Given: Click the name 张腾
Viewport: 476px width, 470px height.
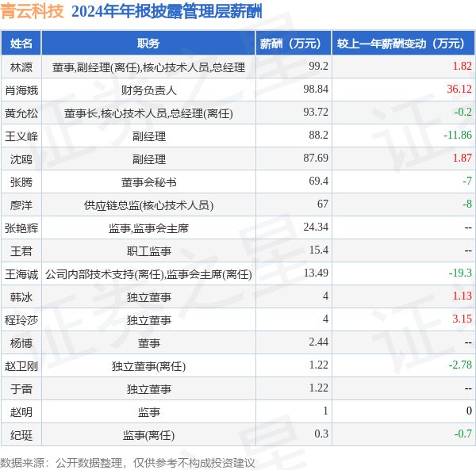Looking at the screenshot, I should [x=21, y=182].
